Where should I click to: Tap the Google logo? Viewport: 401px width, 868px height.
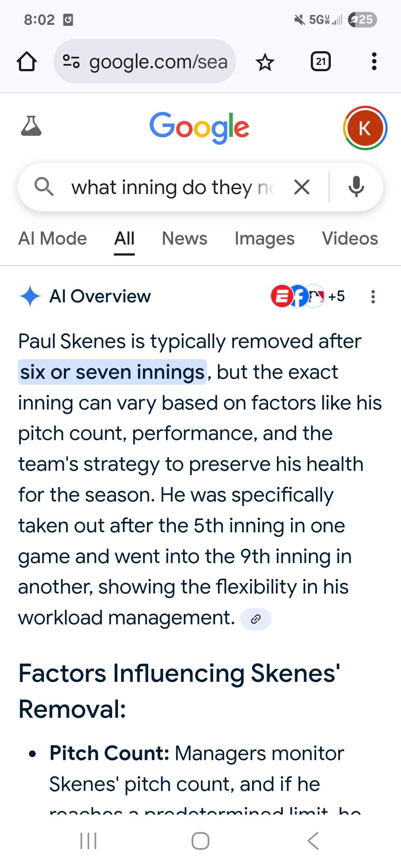point(199,127)
